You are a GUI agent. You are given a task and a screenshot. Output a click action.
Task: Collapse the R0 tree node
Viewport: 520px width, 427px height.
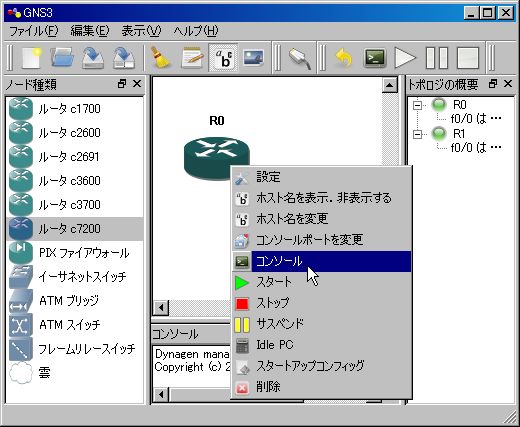(x=417, y=105)
